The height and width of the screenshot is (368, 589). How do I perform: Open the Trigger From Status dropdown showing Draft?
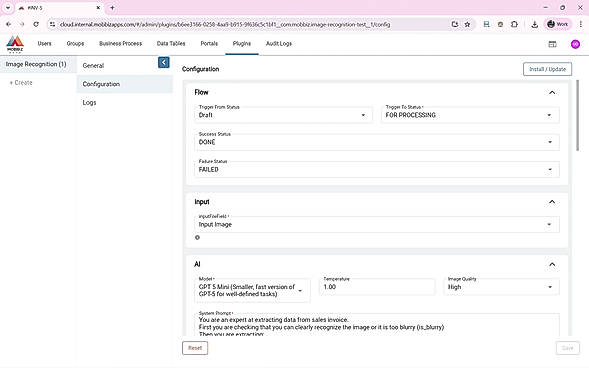[283, 115]
